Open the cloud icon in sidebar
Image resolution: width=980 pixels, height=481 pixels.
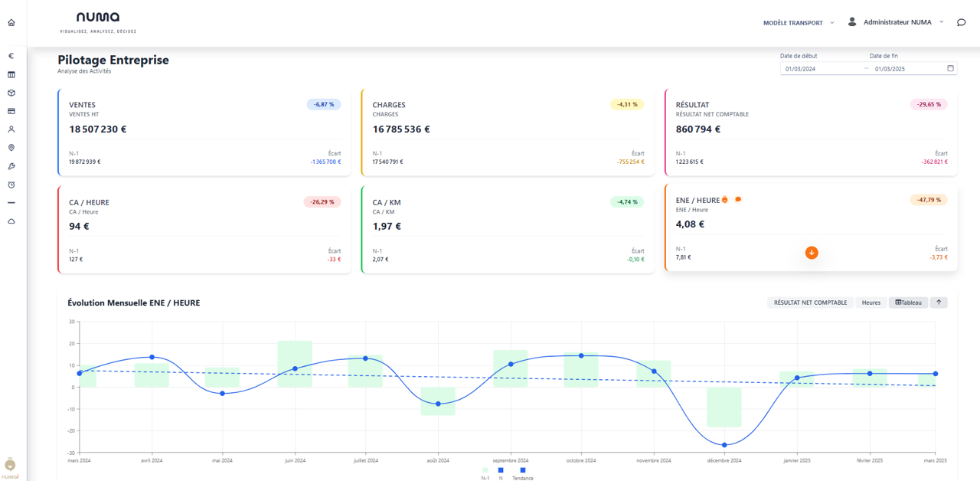(11, 221)
